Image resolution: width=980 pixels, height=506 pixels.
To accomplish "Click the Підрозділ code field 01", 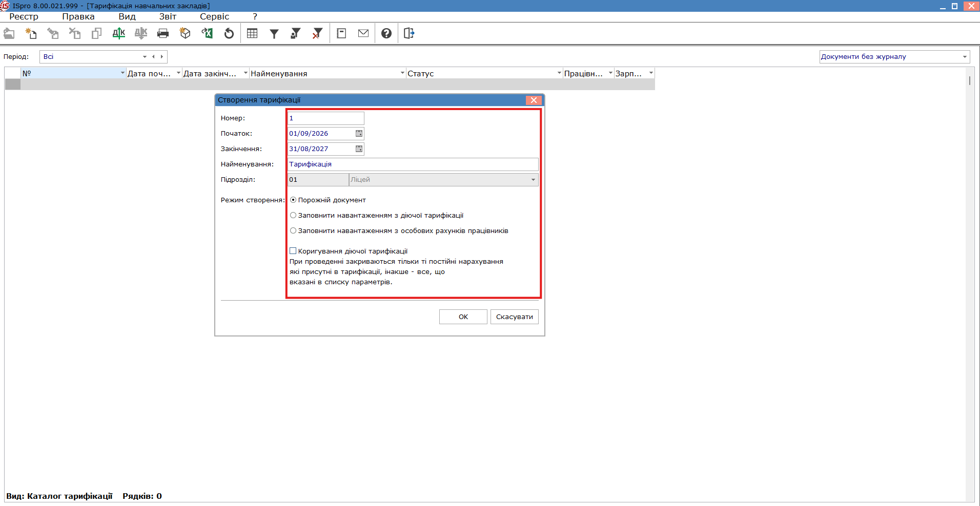I will 318,180.
